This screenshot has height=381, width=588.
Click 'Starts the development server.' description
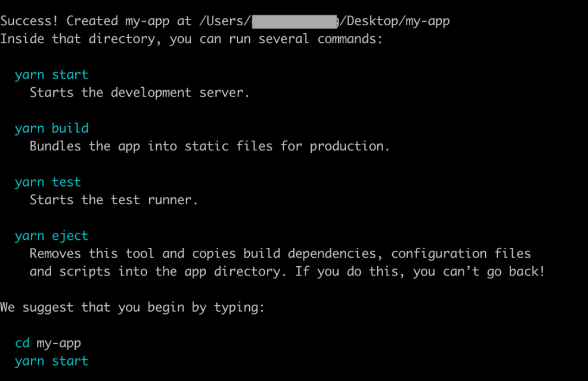pos(140,92)
